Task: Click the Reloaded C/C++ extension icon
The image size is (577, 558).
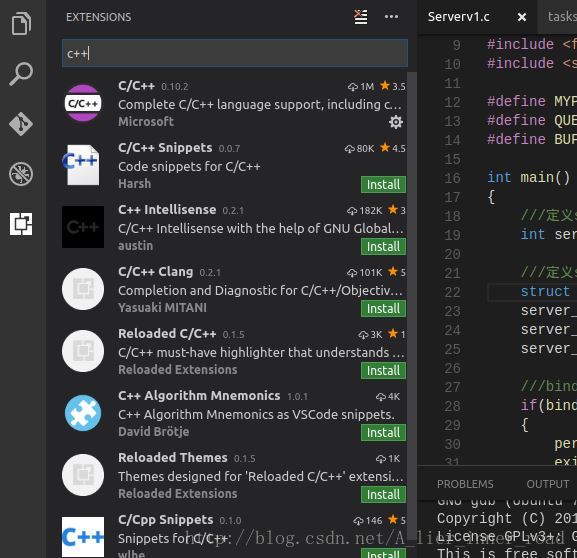Action: [83, 351]
